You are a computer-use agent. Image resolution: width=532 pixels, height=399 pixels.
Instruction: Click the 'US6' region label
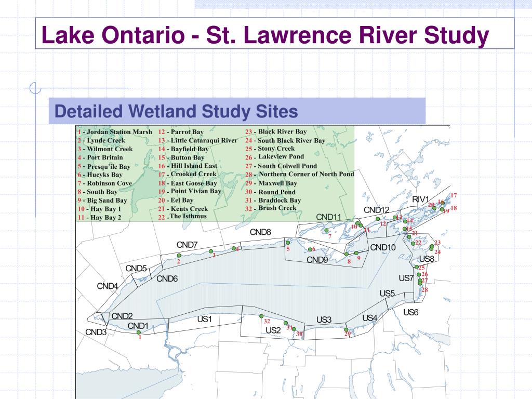tap(411, 312)
